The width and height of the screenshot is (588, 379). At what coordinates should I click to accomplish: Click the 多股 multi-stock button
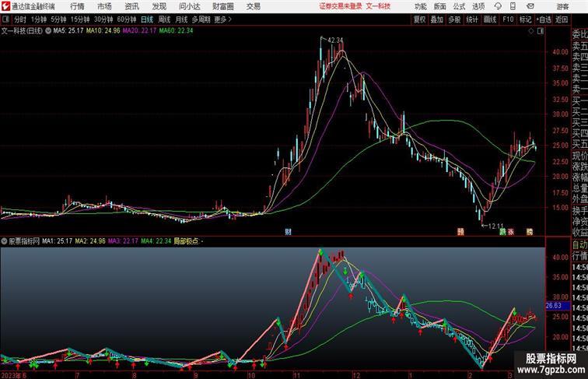point(454,19)
